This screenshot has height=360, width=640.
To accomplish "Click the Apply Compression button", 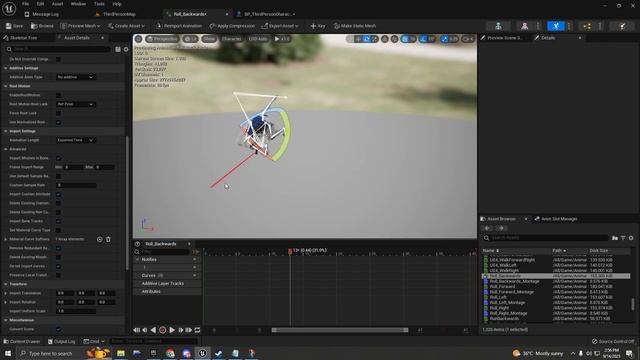I will [x=232, y=26].
